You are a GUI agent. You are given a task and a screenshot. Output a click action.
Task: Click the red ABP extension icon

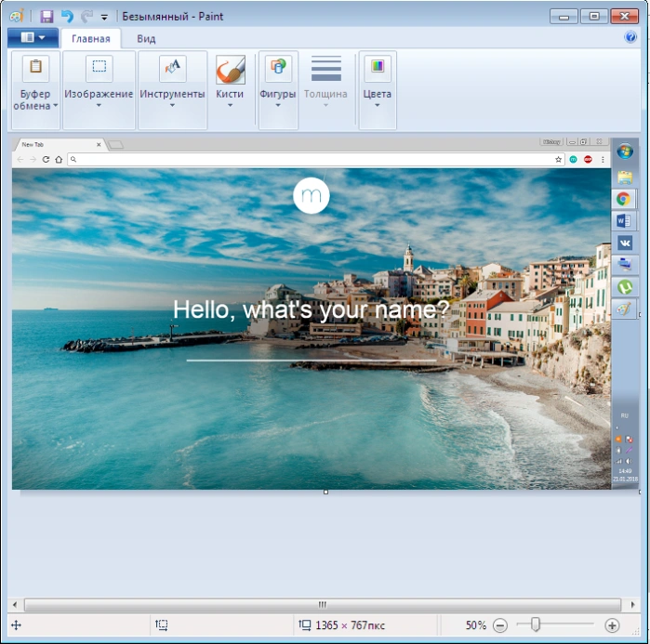coord(588,160)
